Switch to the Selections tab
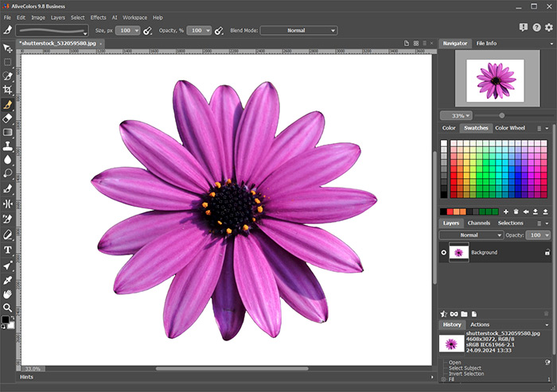Image resolution: width=557 pixels, height=392 pixels. pos(511,223)
